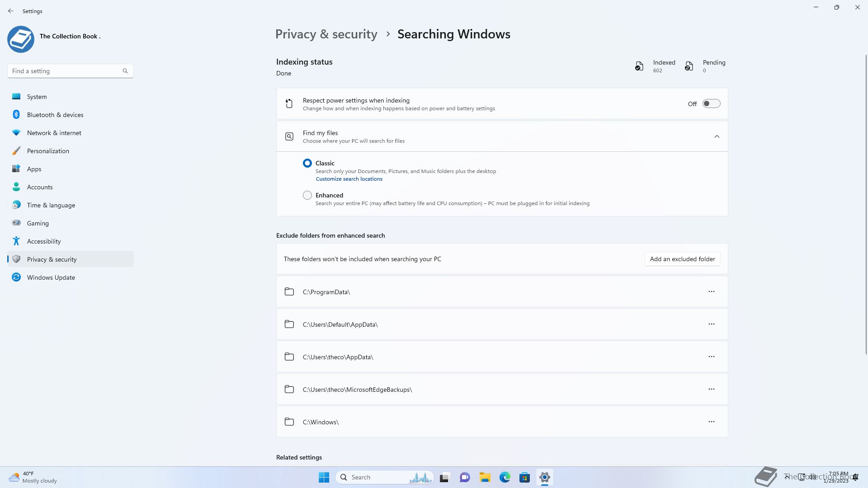868x488 pixels.
Task: Open File Explorer from taskbar
Action: (485, 477)
